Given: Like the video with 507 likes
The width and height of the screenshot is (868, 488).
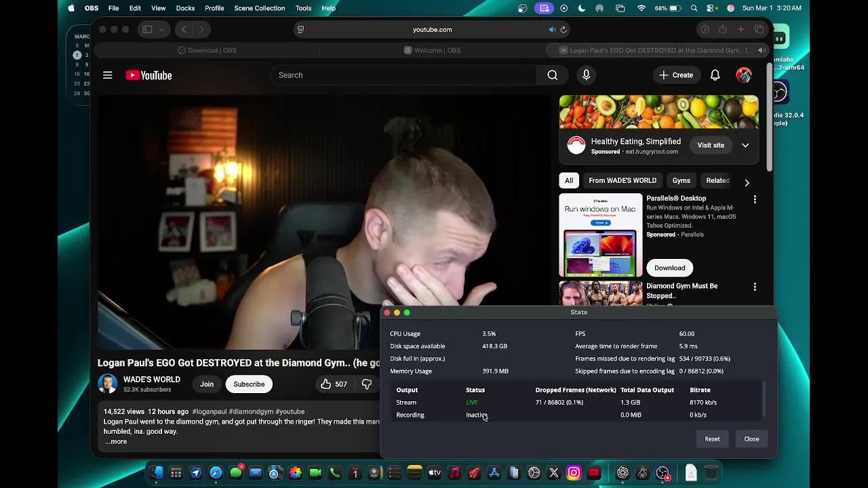Looking at the screenshot, I should coord(334,384).
